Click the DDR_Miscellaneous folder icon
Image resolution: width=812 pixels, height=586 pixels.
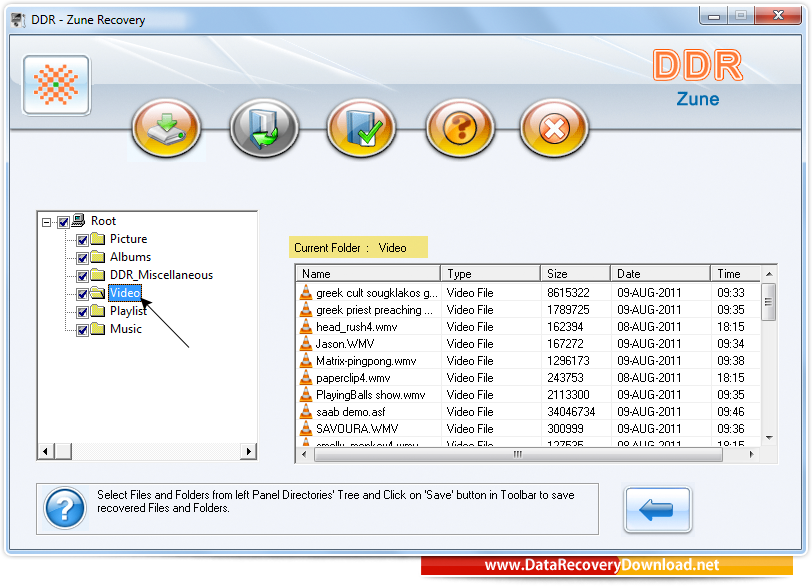[98, 275]
